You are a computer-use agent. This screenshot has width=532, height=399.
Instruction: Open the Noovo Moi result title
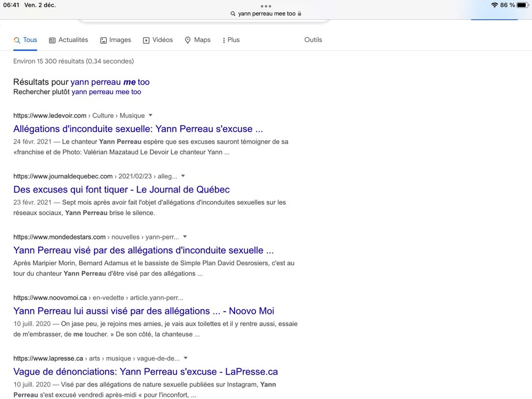click(144, 311)
